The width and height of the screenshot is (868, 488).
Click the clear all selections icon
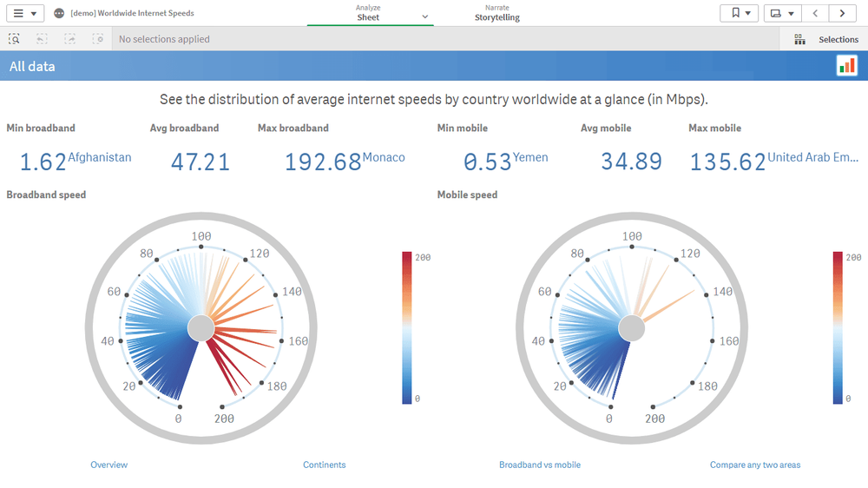coord(98,39)
